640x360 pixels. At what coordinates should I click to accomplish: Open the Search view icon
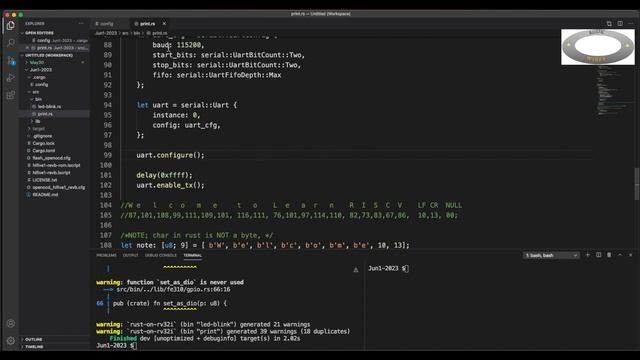point(11,42)
